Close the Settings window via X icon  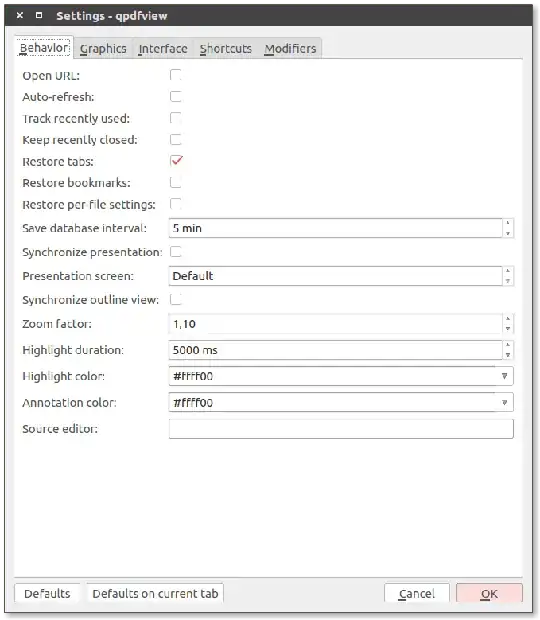pos(20,15)
